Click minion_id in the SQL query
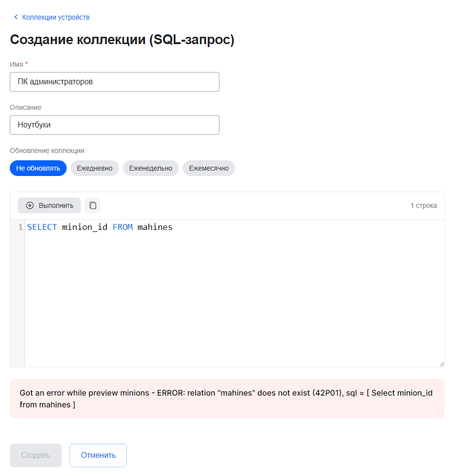This screenshot has width=456, height=476. tap(85, 227)
